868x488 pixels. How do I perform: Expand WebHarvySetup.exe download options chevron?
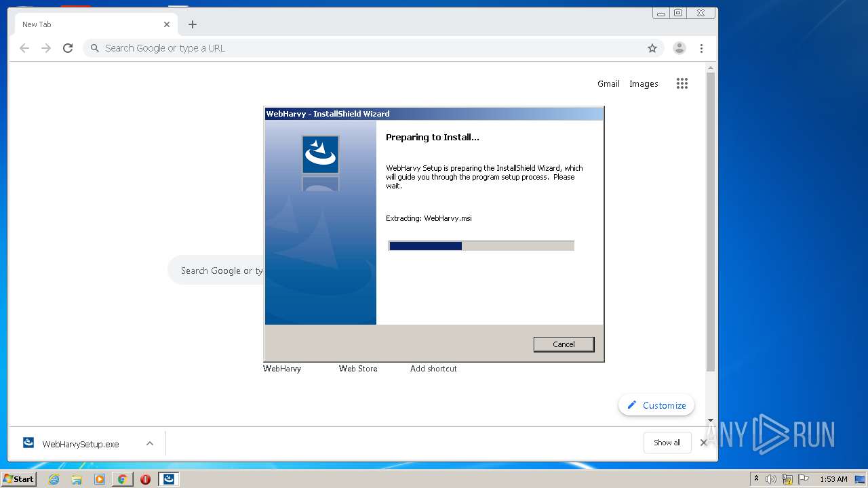[150, 443]
